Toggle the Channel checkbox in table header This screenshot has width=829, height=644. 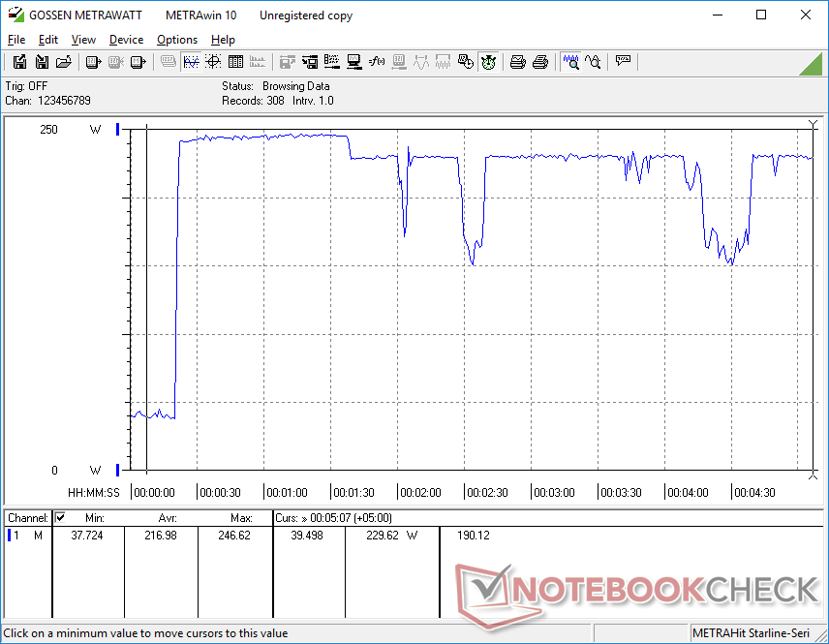pos(60,517)
